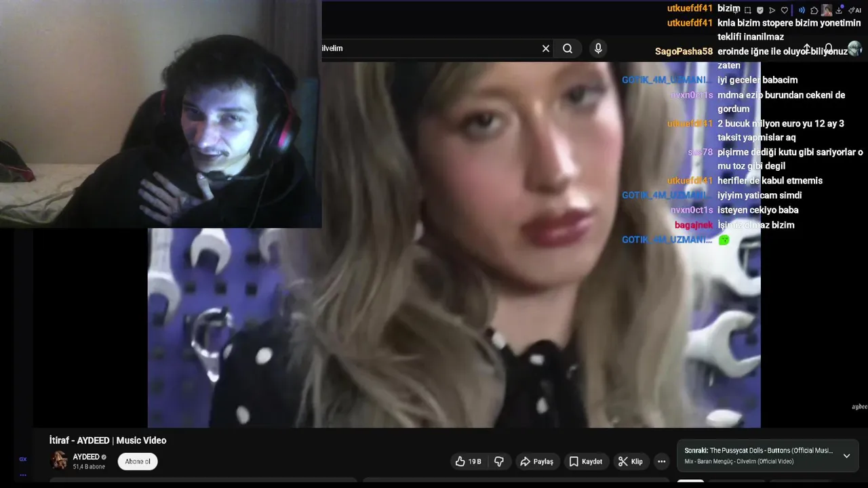This screenshot has height=488, width=868.
Task: Add page to bookmarks with heart icon
Action: click(x=785, y=10)
